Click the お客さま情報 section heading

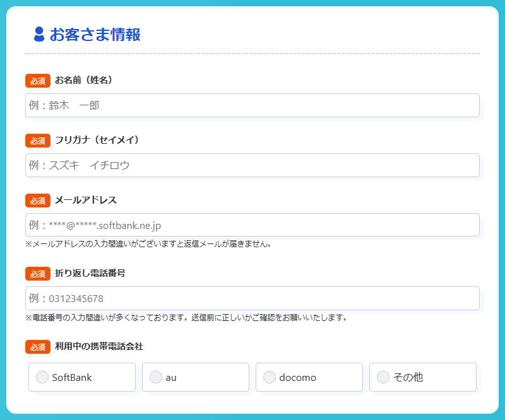pos(95,35)
